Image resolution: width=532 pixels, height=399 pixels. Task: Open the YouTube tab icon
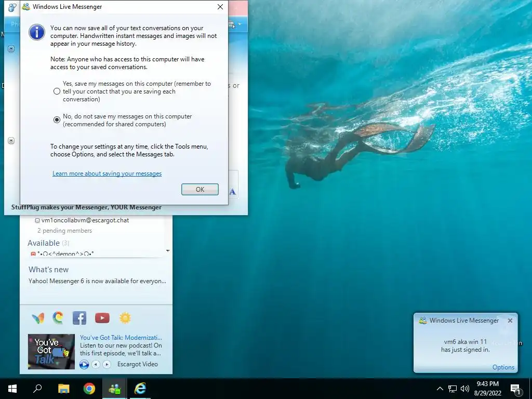coord(102,318)
